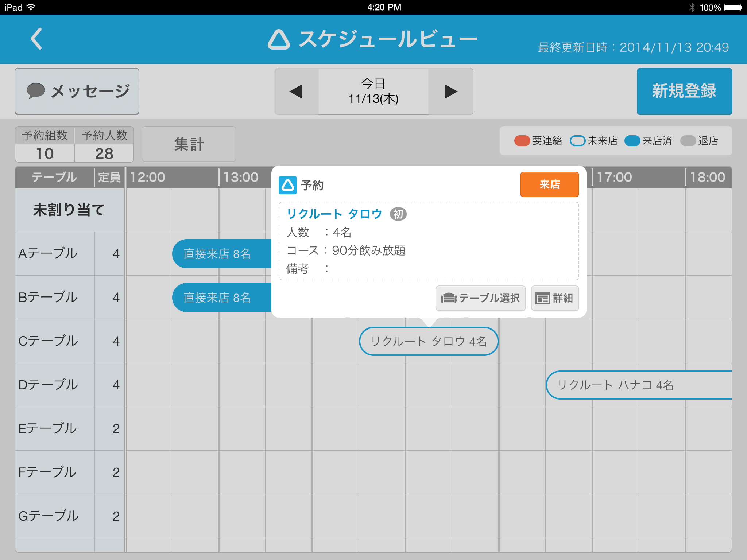Image resolution: width=747 pixels, height=560 pixels.
Task: Tap the back chevron in header
Action: pos(36,39)
